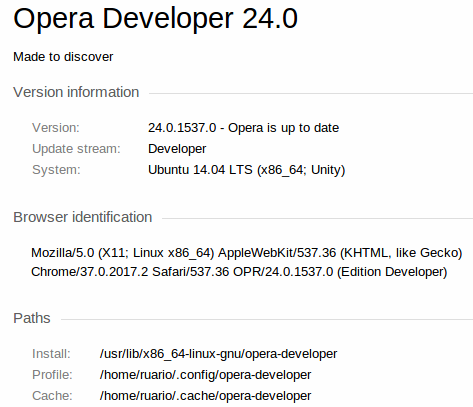The height and width of the screenshot is (407, 473).
Task: Click the user agent line starting 'Mozilla/5.0'
Action: pyautogui.click(x=246, y=253)
